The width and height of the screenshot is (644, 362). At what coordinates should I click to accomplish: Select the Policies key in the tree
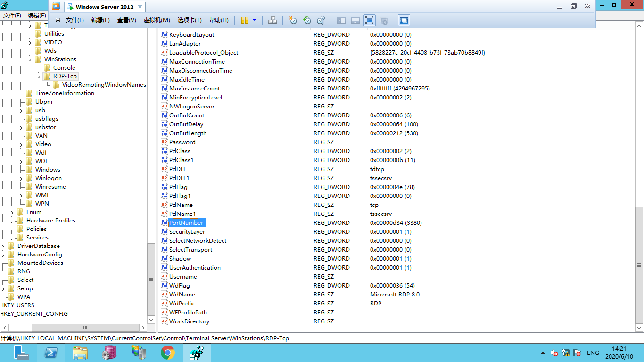[x=36, y=229]
